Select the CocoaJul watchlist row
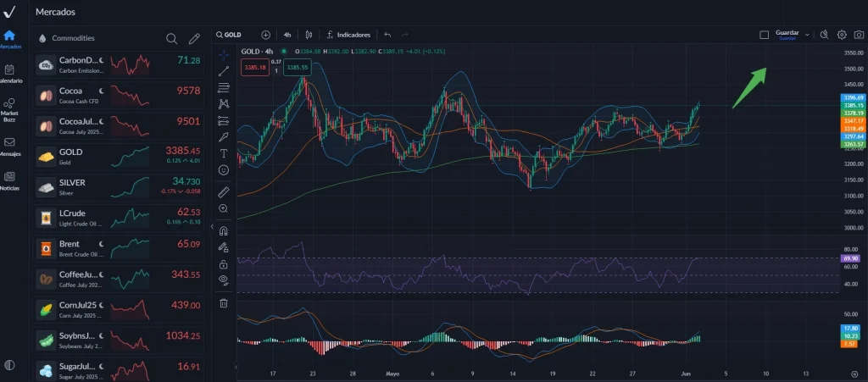The width and height of the screenshot is (868, 382). [x=119, y=126]
